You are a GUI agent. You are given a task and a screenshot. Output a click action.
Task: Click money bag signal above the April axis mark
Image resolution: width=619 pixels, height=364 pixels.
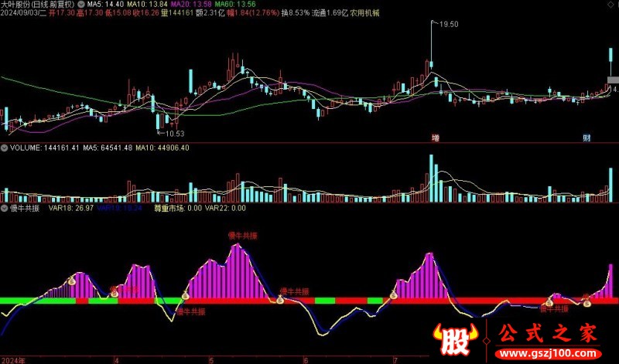tap(114, 293)
